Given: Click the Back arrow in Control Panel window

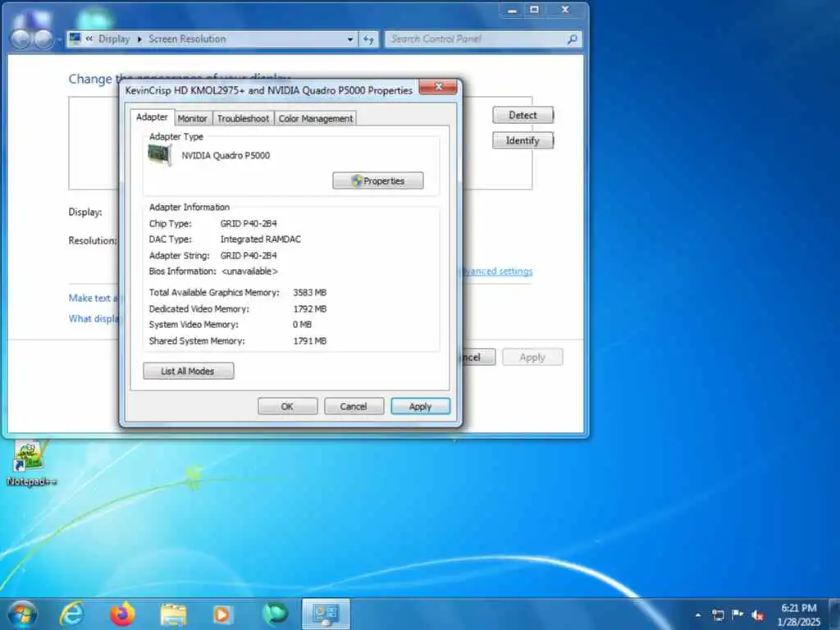Looking at the screenshot, I should point(21,39).
